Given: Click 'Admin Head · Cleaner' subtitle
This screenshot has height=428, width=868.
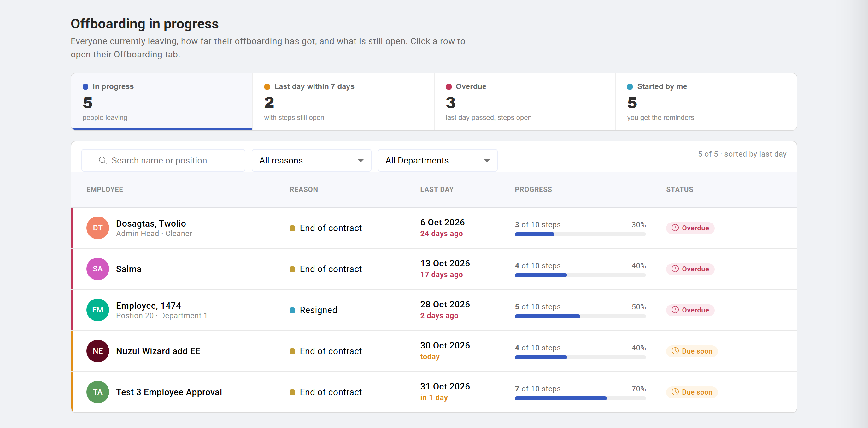Looking at the screenshot, I should tap(154, 233).
